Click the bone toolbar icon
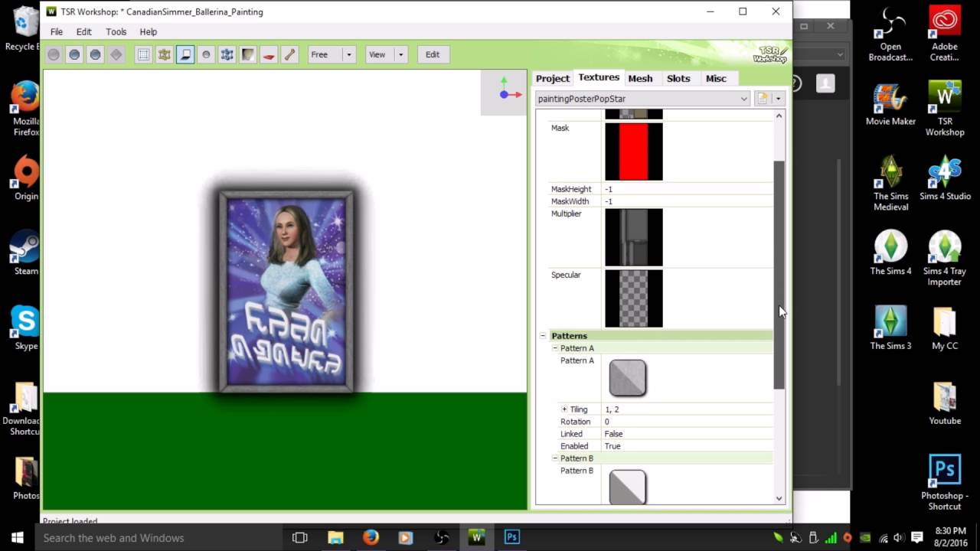Viewport: 980px width, 551px height. click(289, 54)
